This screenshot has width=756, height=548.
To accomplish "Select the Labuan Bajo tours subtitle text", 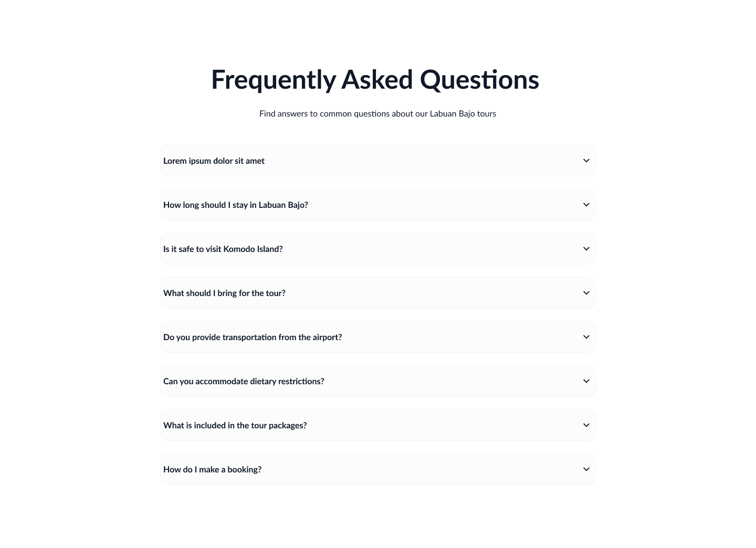I will coord(377,113).
